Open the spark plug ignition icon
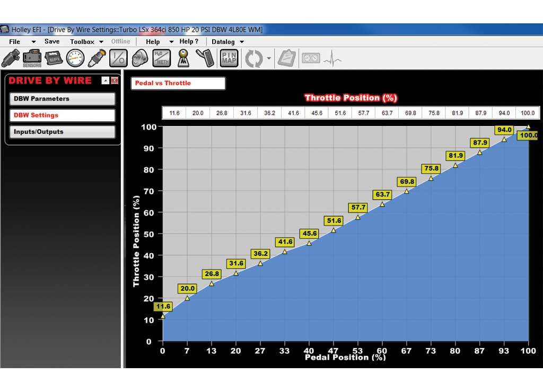This screenshot has width=543, height=392. tap(97, 58)
